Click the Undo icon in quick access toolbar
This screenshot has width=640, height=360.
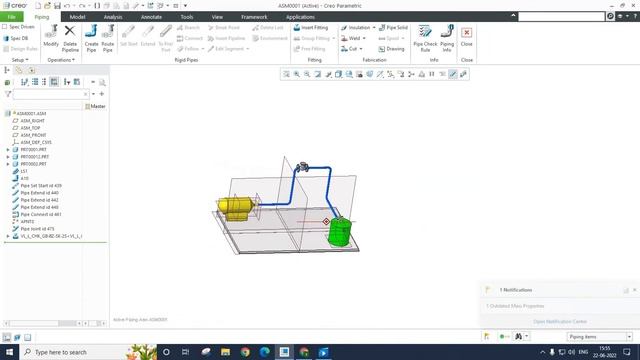(67, 6)
